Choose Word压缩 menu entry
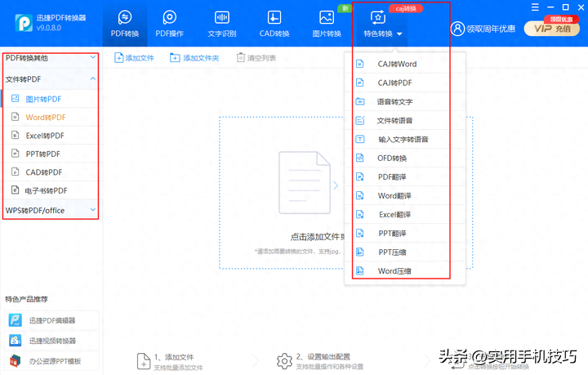This screenshot has height=375, width=588. coord(404,270)
